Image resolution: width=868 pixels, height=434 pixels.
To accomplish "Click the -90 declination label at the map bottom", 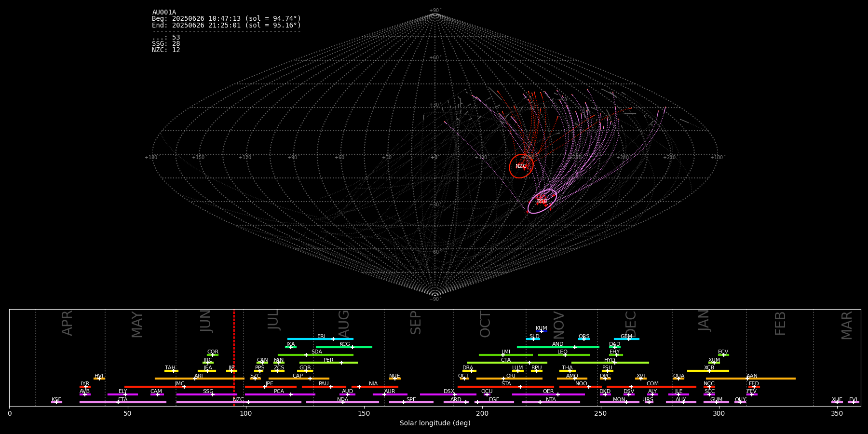I will tap(434, 299).
